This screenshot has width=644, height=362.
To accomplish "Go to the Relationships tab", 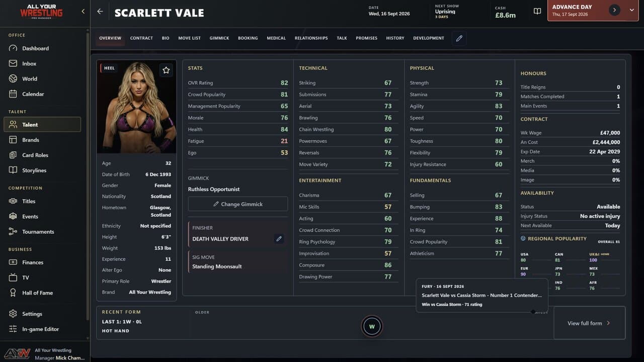I will pyautogui.click(x=311, y=38).
